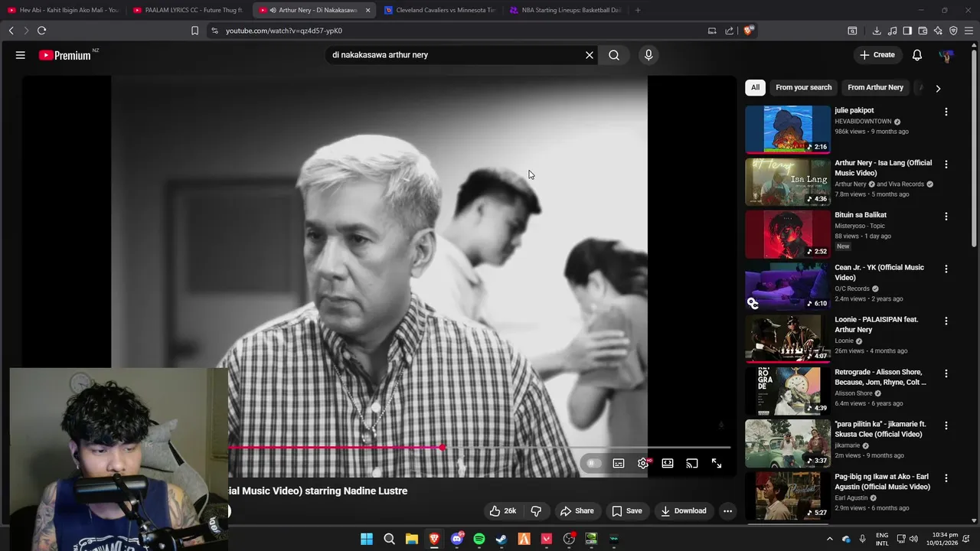Switch to theater mode
Screen dimensions: 980x551
point(668,463)
